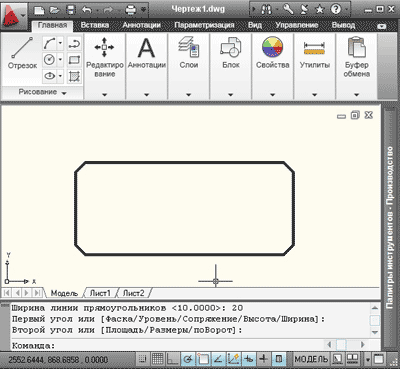
Task: Click the Open file folder icon
Action: click(x=55, y=10)
